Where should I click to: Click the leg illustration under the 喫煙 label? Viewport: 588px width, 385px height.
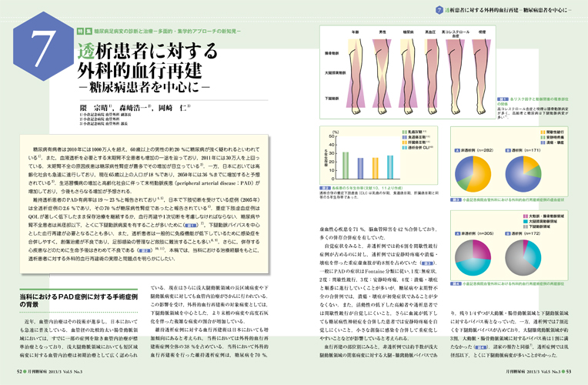[482, 76]
